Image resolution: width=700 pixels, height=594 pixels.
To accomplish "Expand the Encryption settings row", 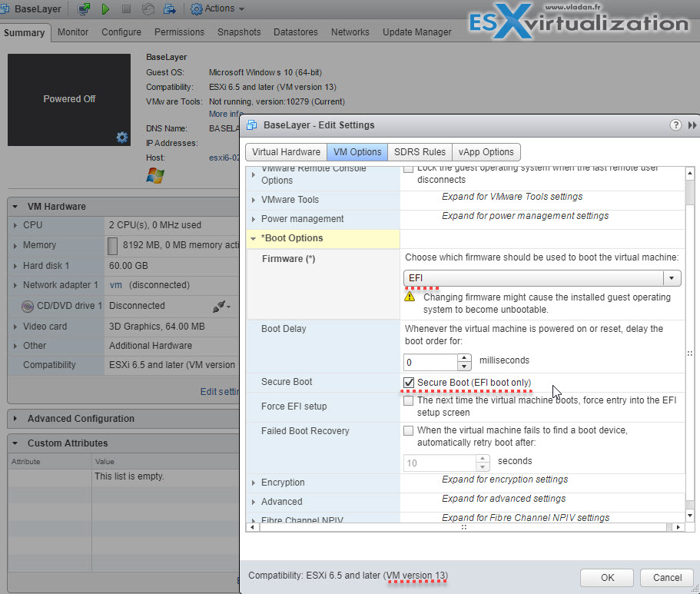I will coord(253,483).
